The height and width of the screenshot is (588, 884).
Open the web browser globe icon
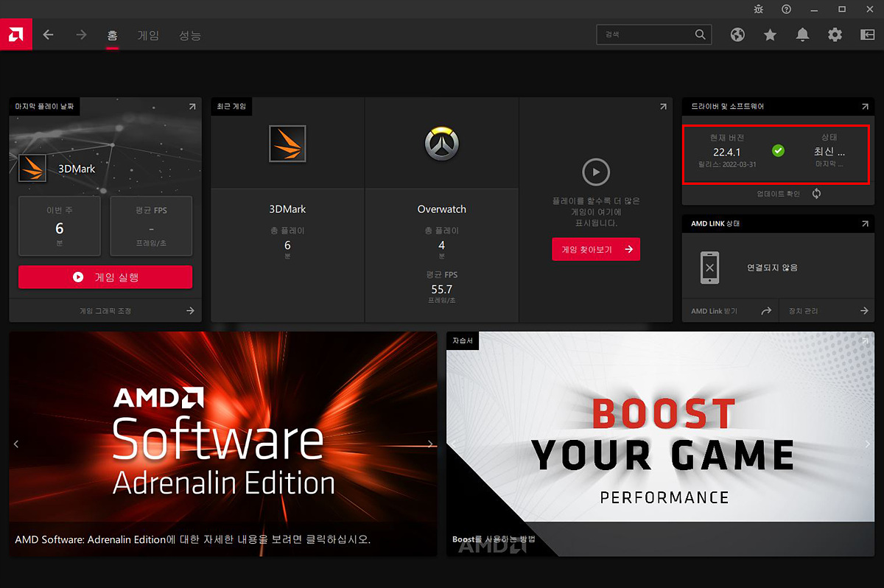coord(737,35)
